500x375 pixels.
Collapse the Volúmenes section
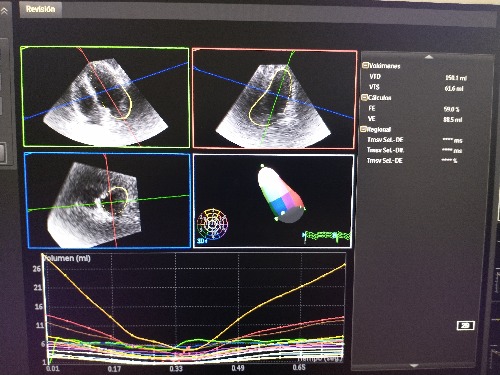pyautogui.click(x=365, y=65)
